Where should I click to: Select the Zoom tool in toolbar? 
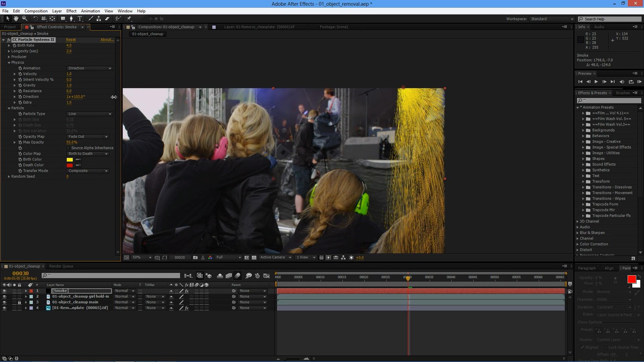point(24,18)
